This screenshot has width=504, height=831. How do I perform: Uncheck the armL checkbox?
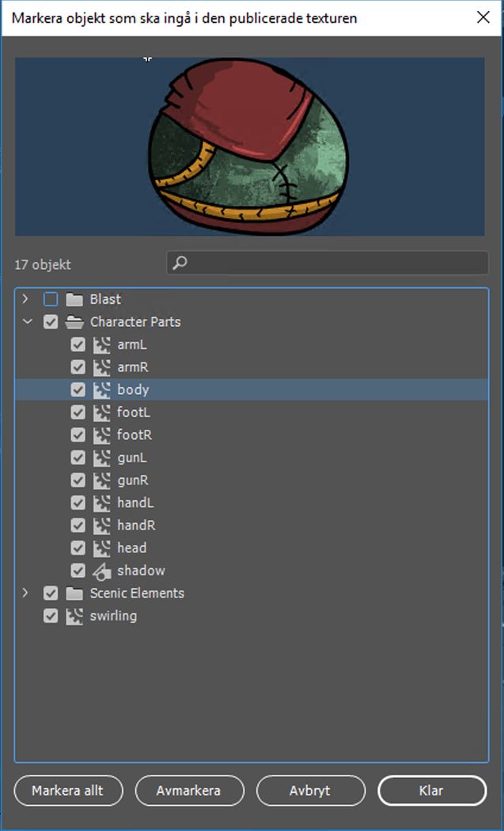pos(78,344)
